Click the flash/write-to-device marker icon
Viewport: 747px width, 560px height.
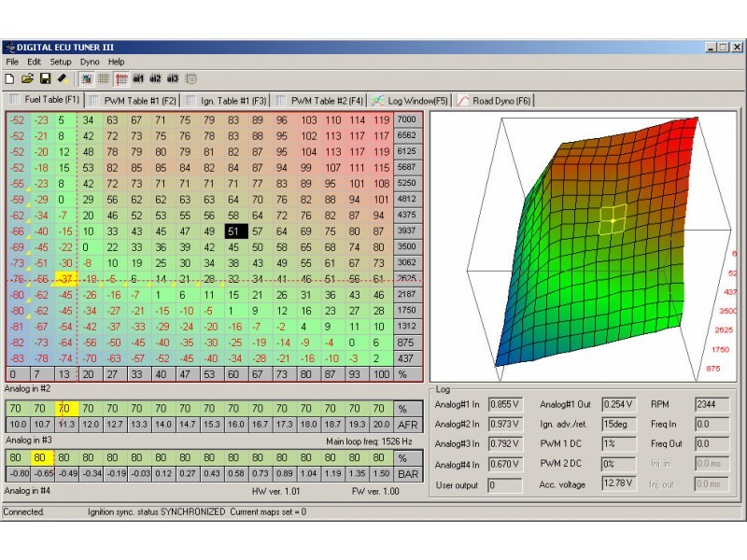[63, 78]
